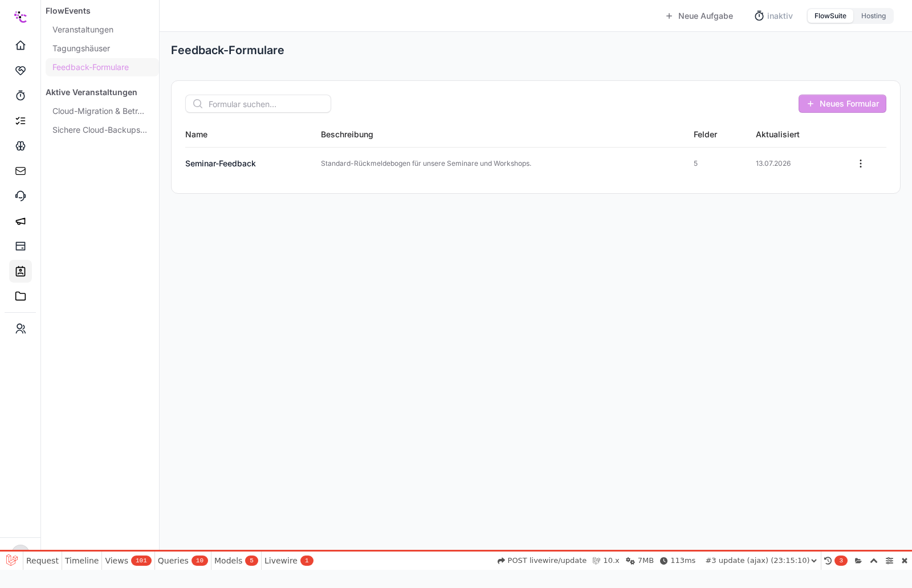Viewport: 912px width, 588px height.
Task: Open the heart handshake sidebar icon
Action: pos(21,70)
